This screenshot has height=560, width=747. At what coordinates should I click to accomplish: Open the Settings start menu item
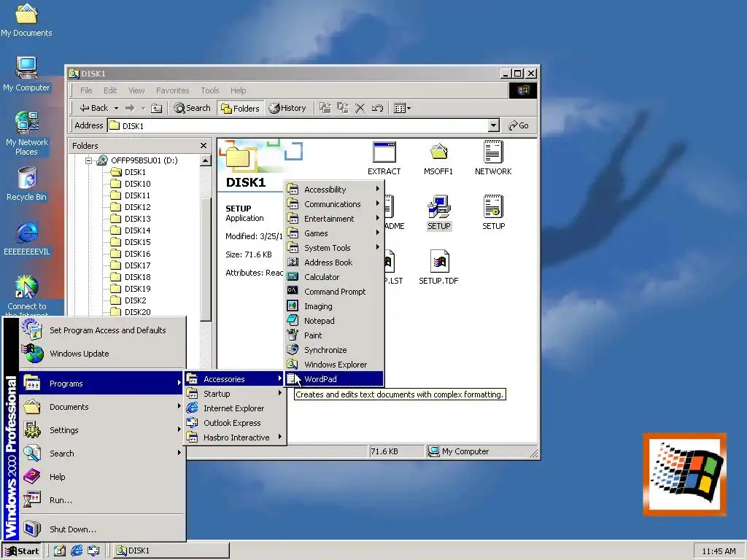coord(102,430)
